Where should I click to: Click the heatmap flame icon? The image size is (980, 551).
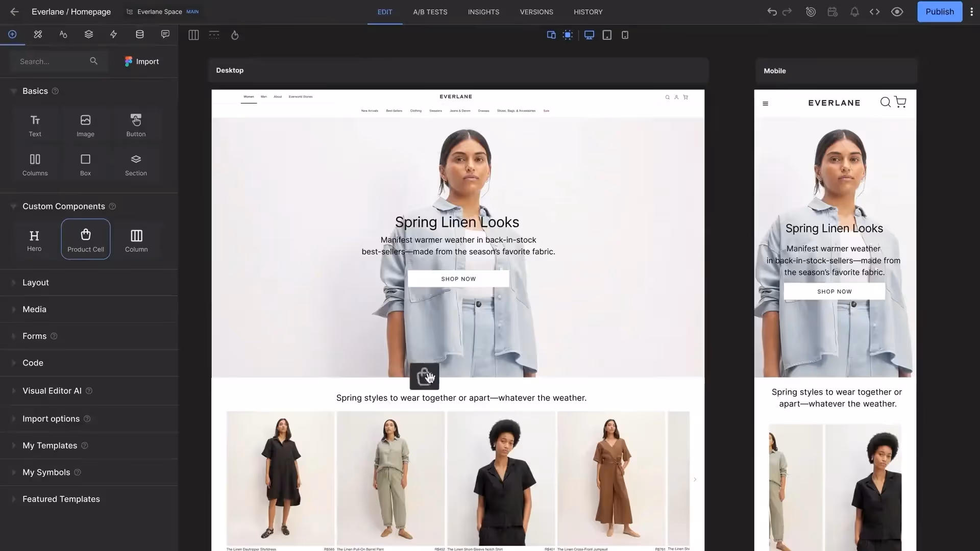(x=235, y=35)
